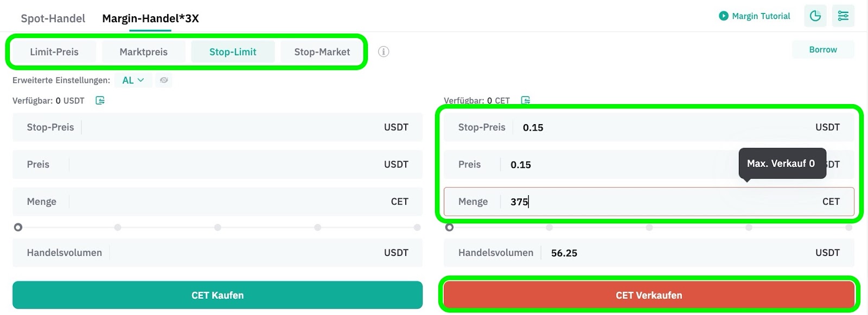Click the buy-side Stop-Preis input field
This screenshot has height=315, width=868.
(218, 127)
